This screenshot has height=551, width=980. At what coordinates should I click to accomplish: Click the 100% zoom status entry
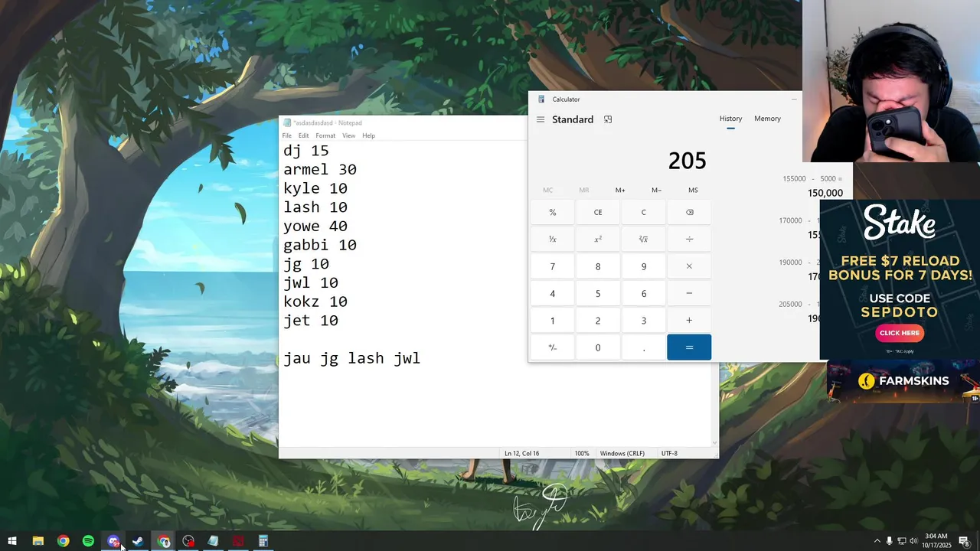click(582, 453)
